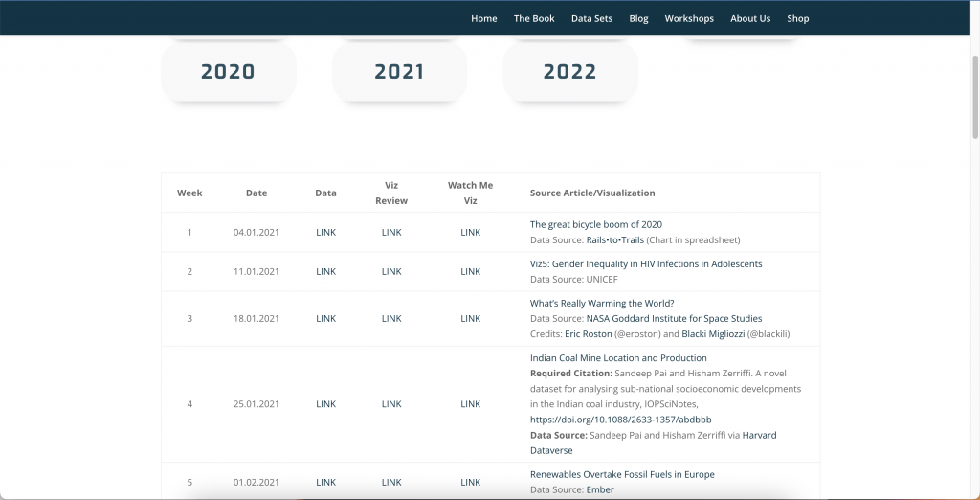
Task: Open week 1 Data LINK
Action: 325,232
